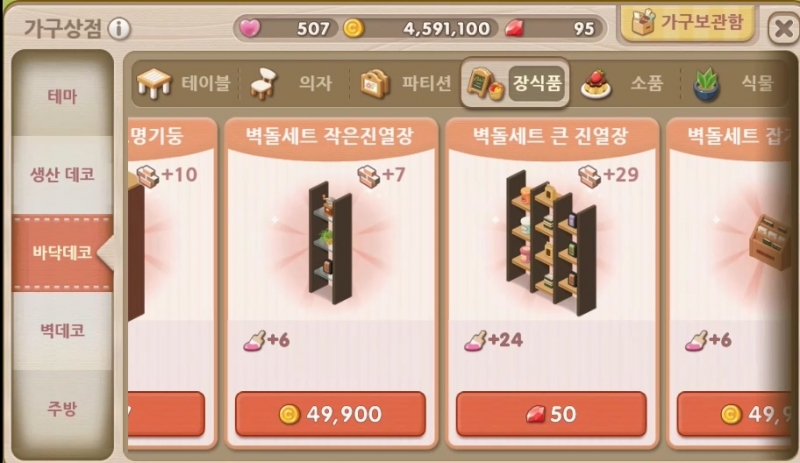Select the 의자 chair category icon
This screenshot has height=463, width=800.
263,84
